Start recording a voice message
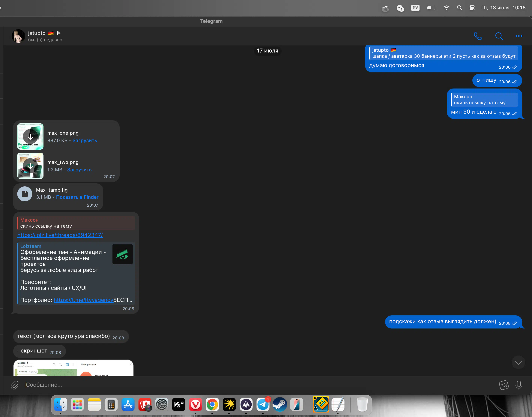The image size is (532, 417). 519,385
